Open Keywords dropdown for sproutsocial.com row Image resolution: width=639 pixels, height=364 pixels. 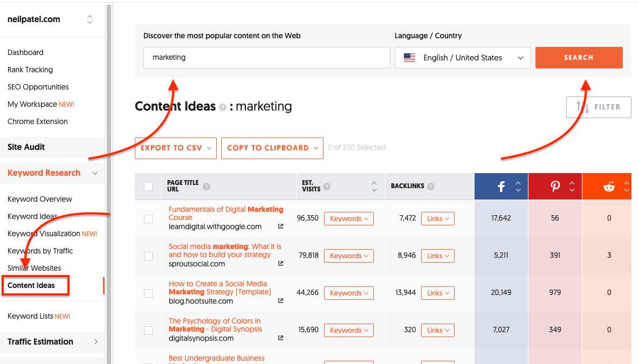point(349,256)
